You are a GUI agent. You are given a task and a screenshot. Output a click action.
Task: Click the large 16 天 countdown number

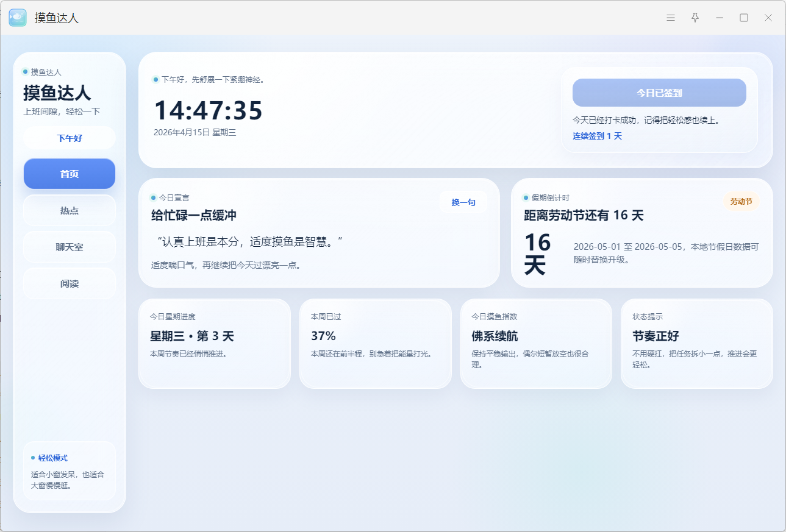click(537, 254)
